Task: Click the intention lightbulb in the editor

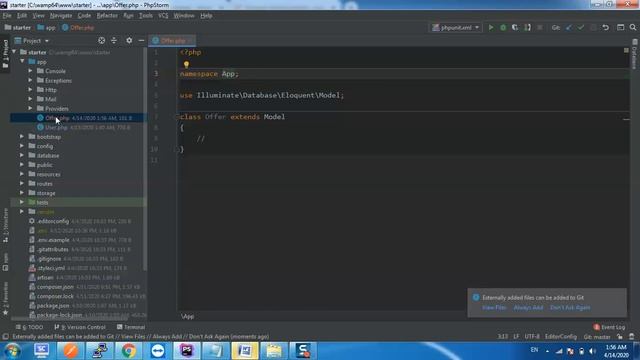Action: click(186, 64)
